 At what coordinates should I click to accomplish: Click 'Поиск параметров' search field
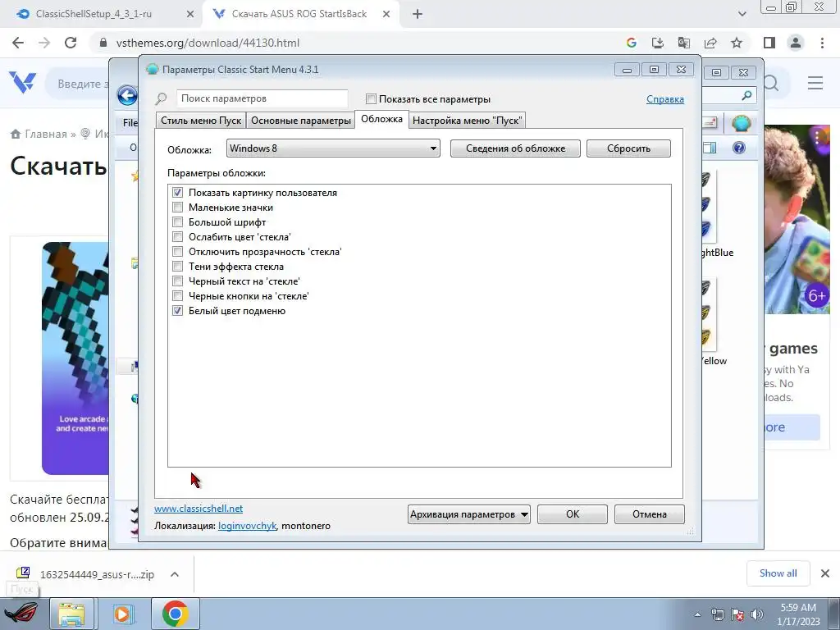pyautogui.click(x=262, y=98)
